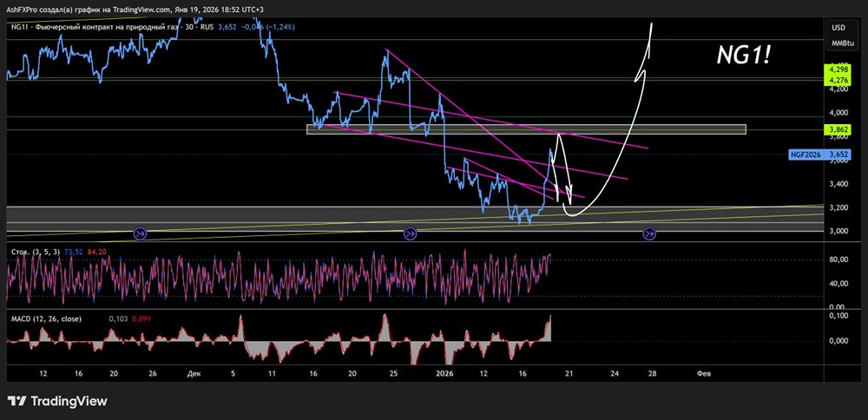Screen dimensions: 868x420
Task: Click the Фев label on time axis
Action: (x=704, y=373)
